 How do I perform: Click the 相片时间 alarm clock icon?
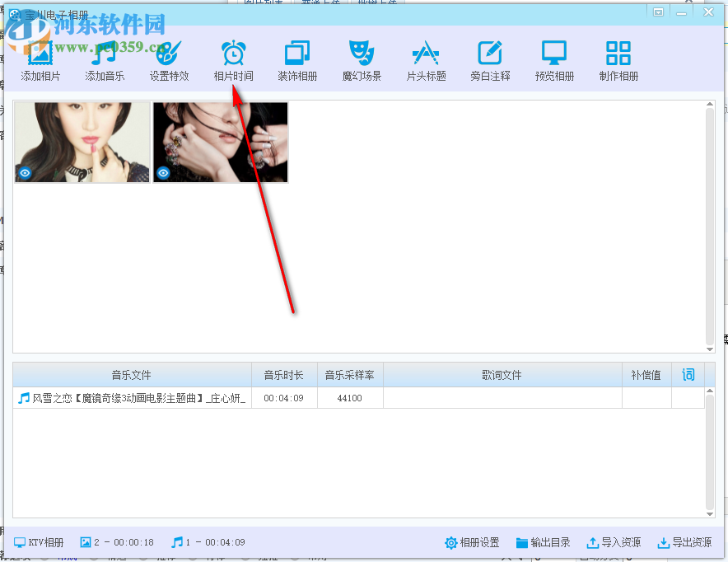tap(234, 53)
